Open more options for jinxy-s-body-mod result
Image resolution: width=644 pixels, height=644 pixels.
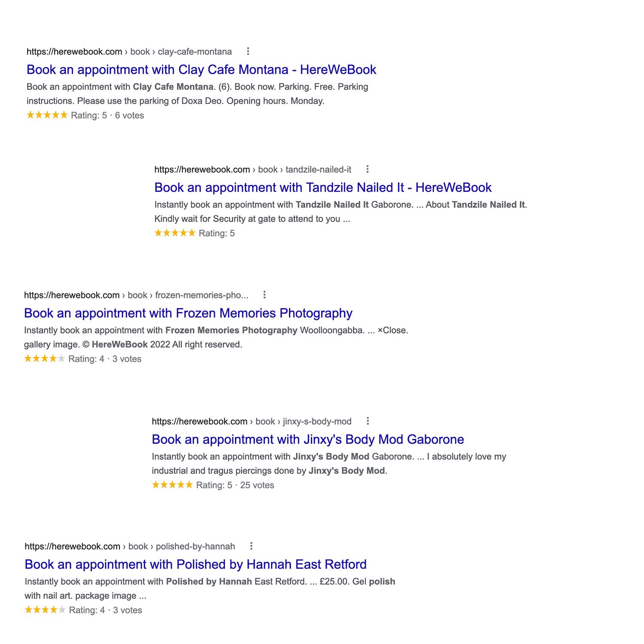(368, 421)
